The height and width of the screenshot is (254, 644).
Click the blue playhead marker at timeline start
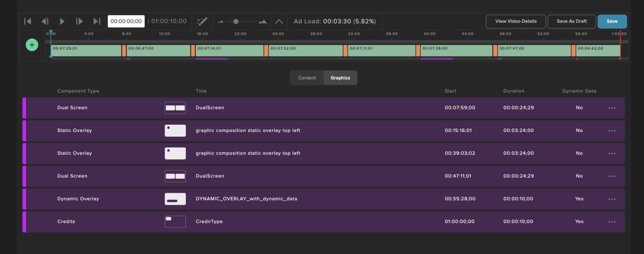[51, 33]
